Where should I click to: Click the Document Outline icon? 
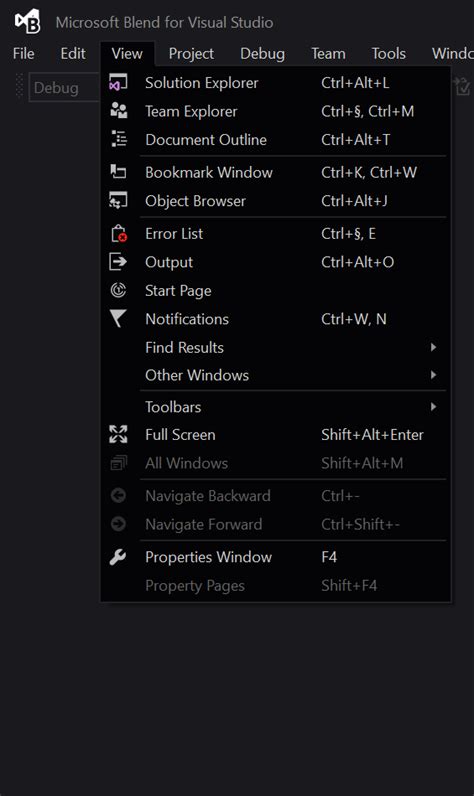point(118,139)
